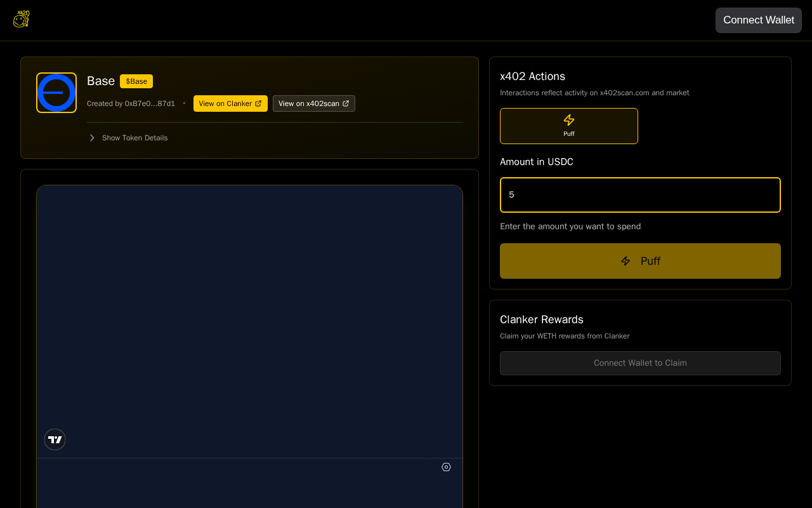The height and width of the screenshot is (508, 812).
Task: Click the 'Amount in USDC' label
Action: (537, 162)
